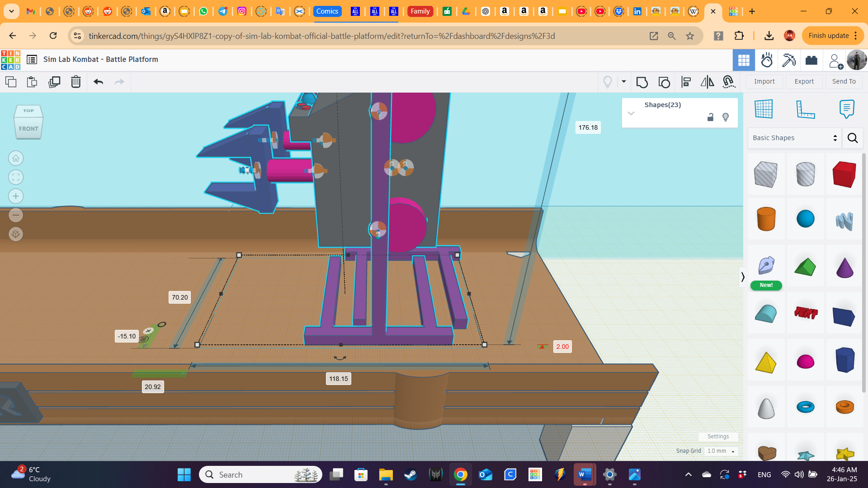Open the Basic Shapes category dropdown
The width and height of the screenshot is (868, 488).
click(x=794, y=138)
